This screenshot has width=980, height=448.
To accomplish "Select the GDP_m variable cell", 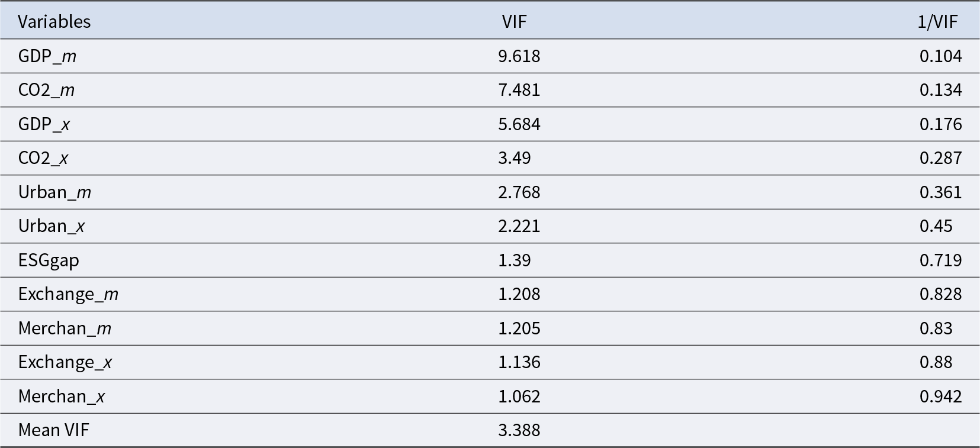I will click(x=47, y=56).
